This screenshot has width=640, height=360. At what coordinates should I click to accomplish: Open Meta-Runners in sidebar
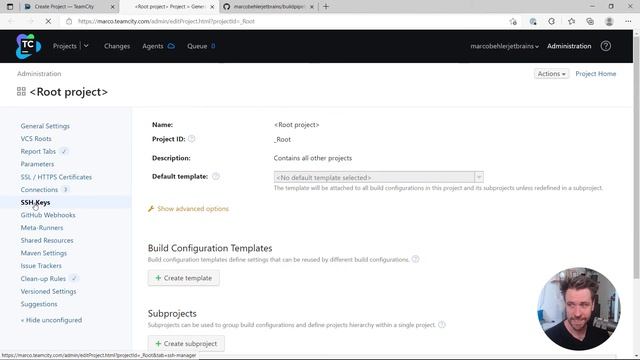42,227
